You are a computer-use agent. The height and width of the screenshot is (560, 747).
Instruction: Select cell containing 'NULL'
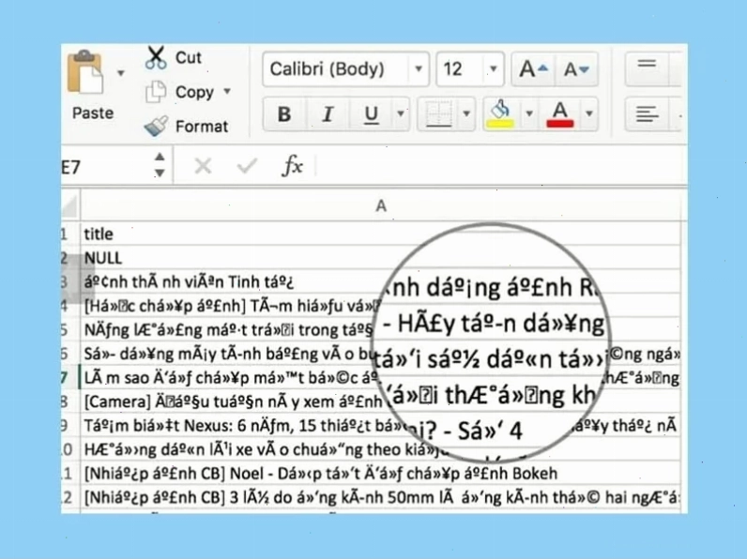point(381,258)
